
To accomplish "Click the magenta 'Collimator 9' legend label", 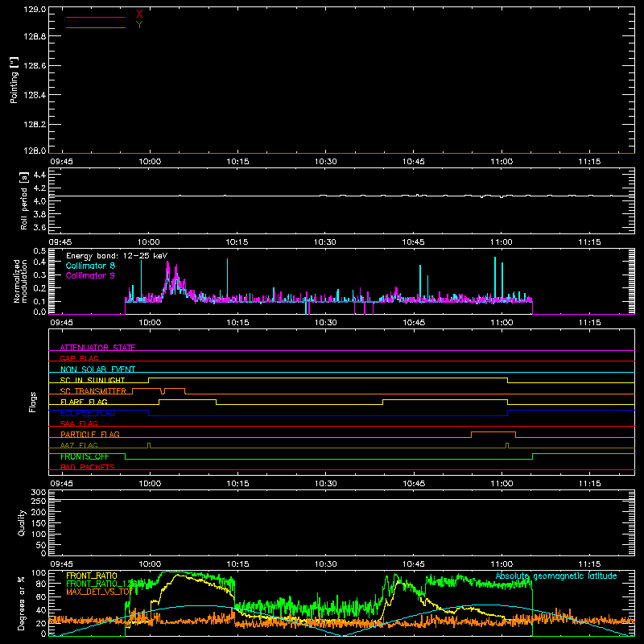I will [x=90, y=275].
